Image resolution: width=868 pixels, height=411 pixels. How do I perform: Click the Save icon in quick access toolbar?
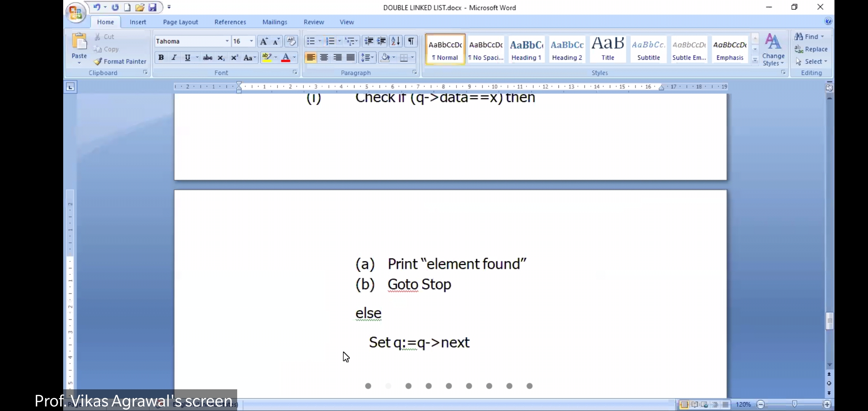click(x=152, y=7)
